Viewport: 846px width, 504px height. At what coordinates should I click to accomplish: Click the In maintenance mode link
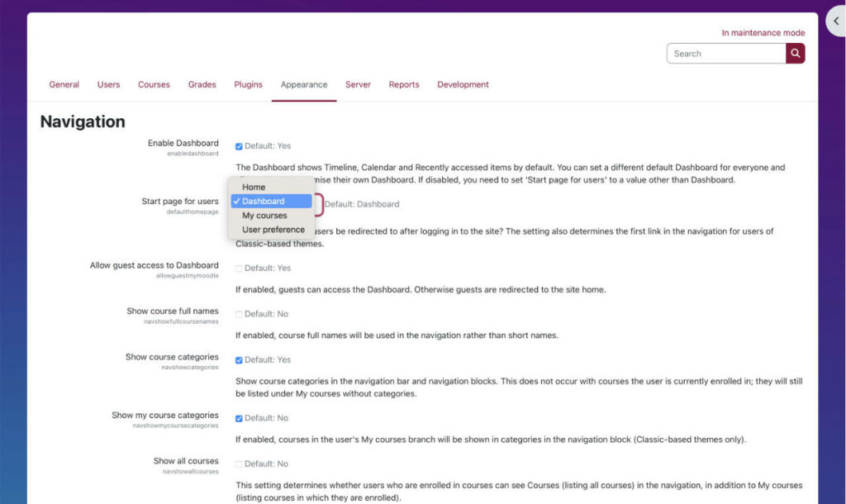tap(763, 32)
